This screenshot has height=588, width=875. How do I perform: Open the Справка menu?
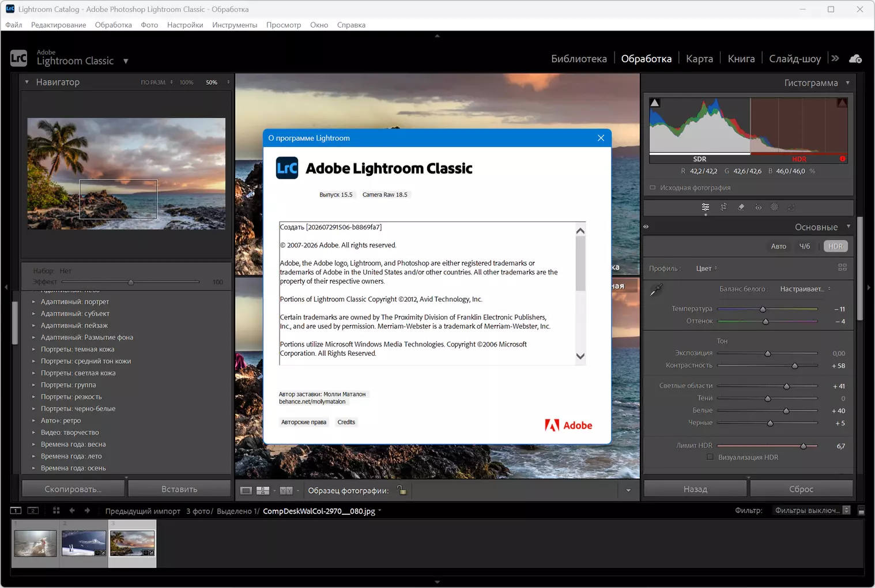click(351, 25)
